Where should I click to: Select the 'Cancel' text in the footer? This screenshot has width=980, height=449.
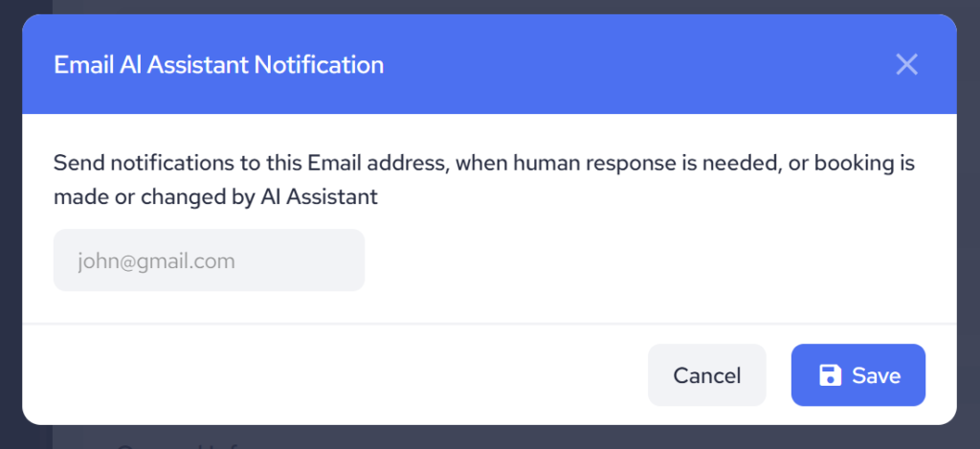click(x=706, y=375)
